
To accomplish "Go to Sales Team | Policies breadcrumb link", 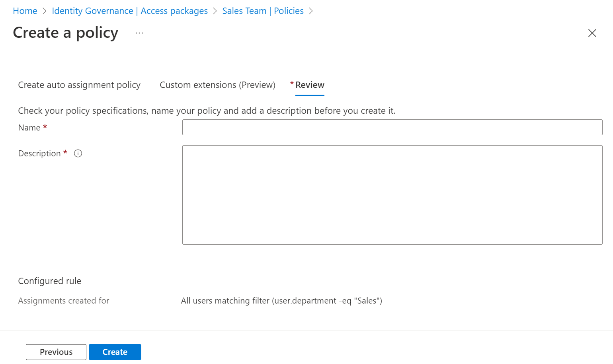I will (x=263, y=11).
